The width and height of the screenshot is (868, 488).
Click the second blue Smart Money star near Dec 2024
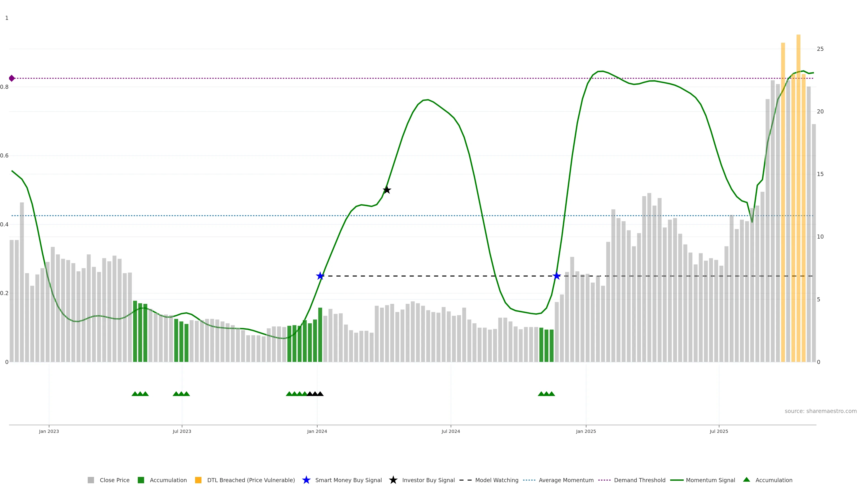[x=557, y=276]
